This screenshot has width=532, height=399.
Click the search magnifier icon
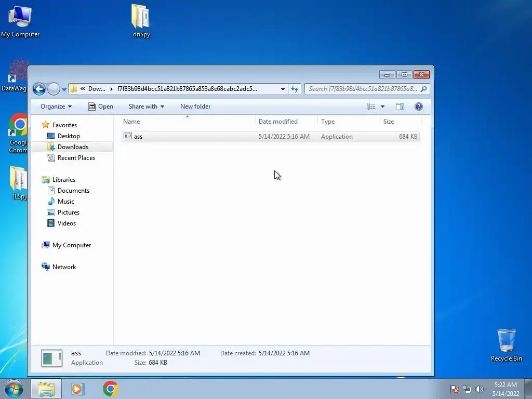pos(424,89)
